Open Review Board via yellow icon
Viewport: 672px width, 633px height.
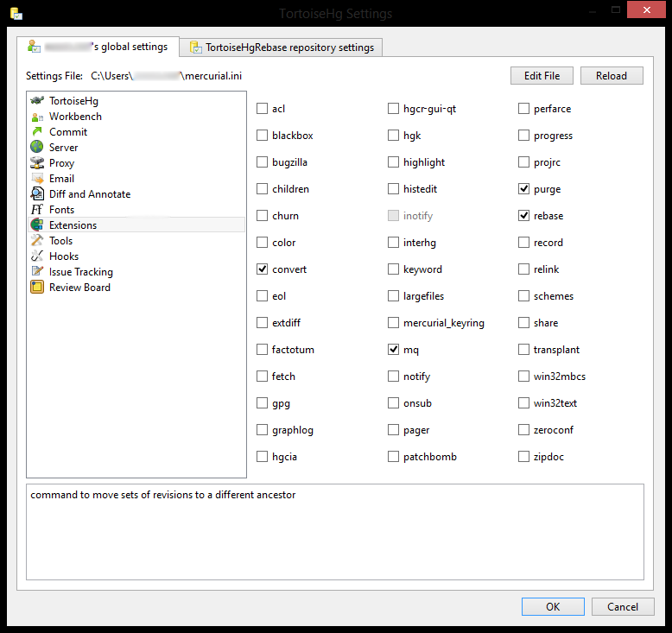pos(37,287)
